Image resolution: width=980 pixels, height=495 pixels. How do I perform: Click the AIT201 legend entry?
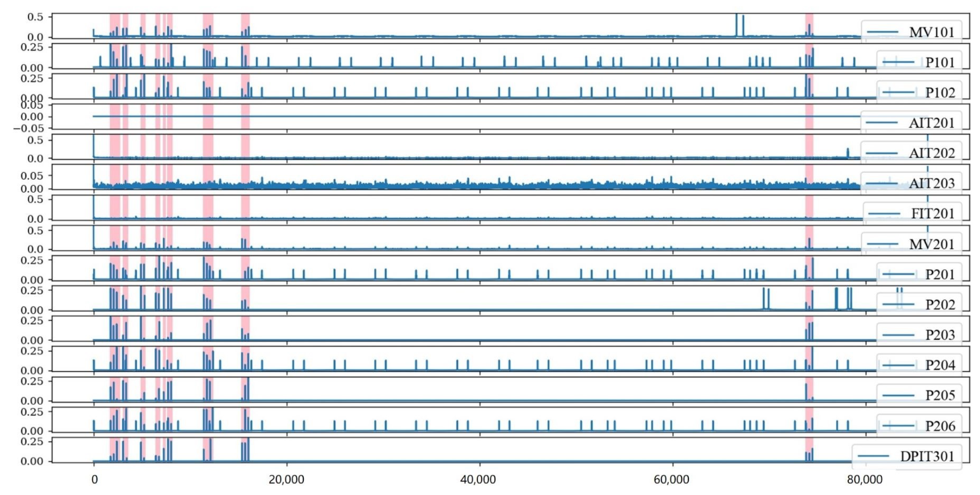pos(931,123)
